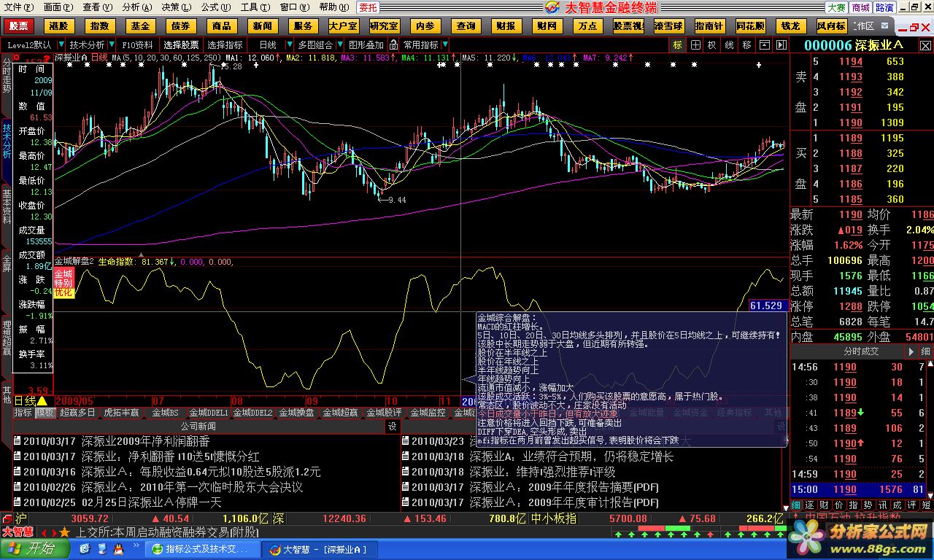Open the 财报 toolbar button
Image resolution: width=934 pixels, height=560 pixels.
(x=506, y=26)
